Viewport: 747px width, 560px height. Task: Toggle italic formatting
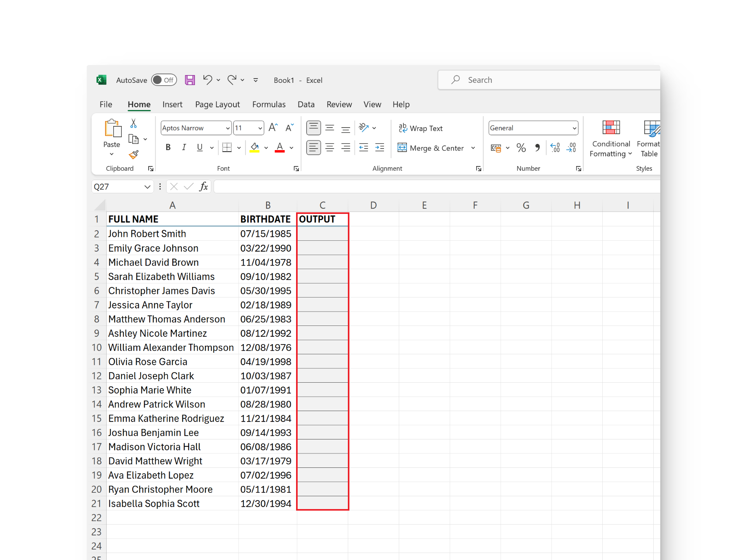[x=184, y=147]
